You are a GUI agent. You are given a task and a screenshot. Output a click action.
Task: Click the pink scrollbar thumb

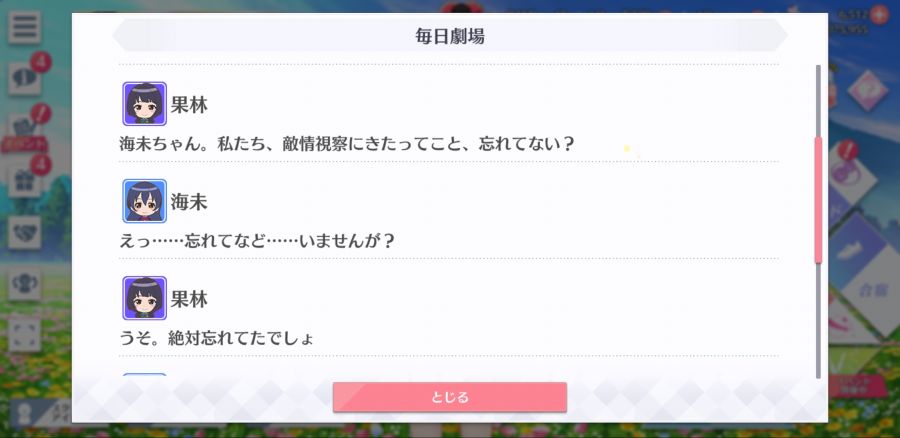[x=818, y=200]
